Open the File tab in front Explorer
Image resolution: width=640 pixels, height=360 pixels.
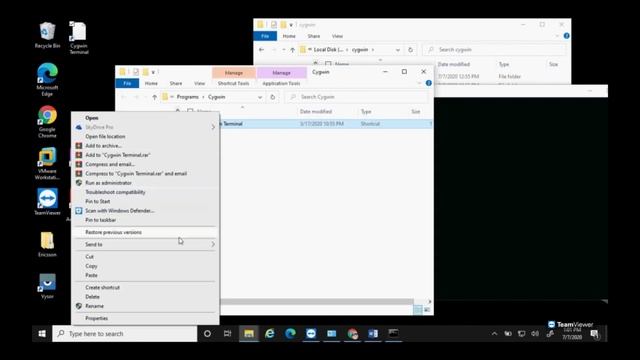point(127,83)
